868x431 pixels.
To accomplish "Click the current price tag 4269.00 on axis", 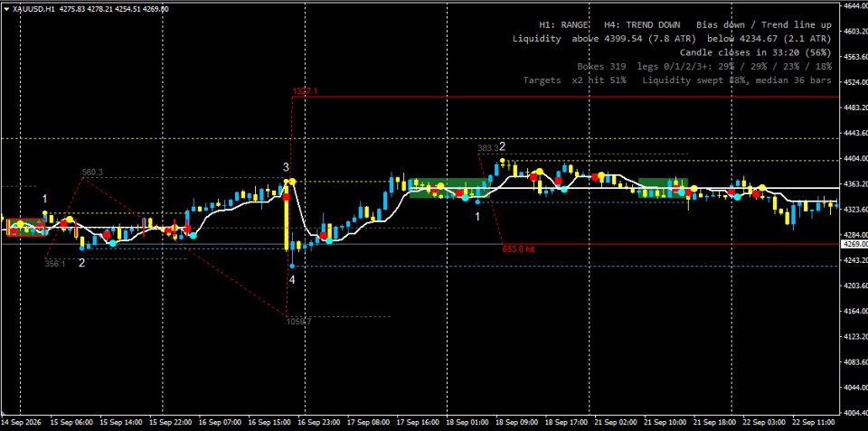I will tap(854, 244).
